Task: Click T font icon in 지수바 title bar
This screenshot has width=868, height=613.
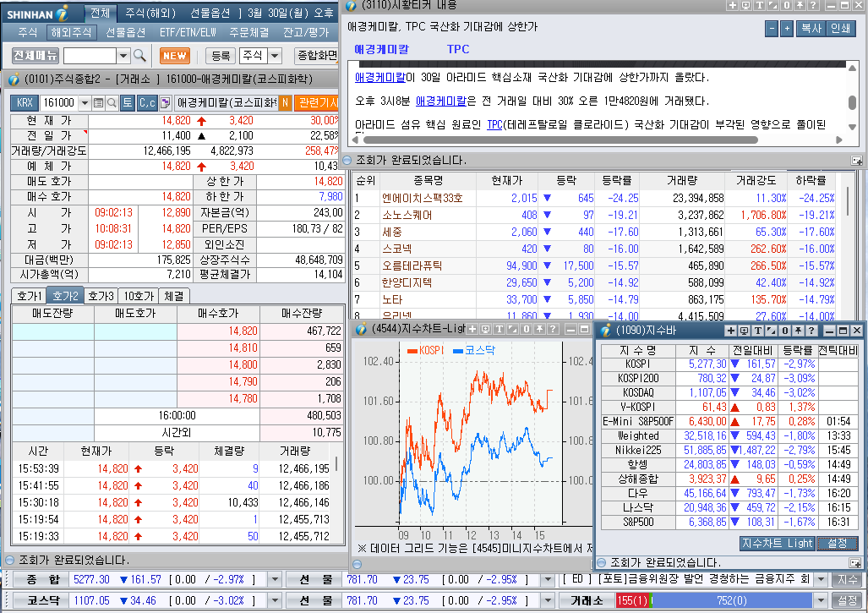Action: pos(758,331)
